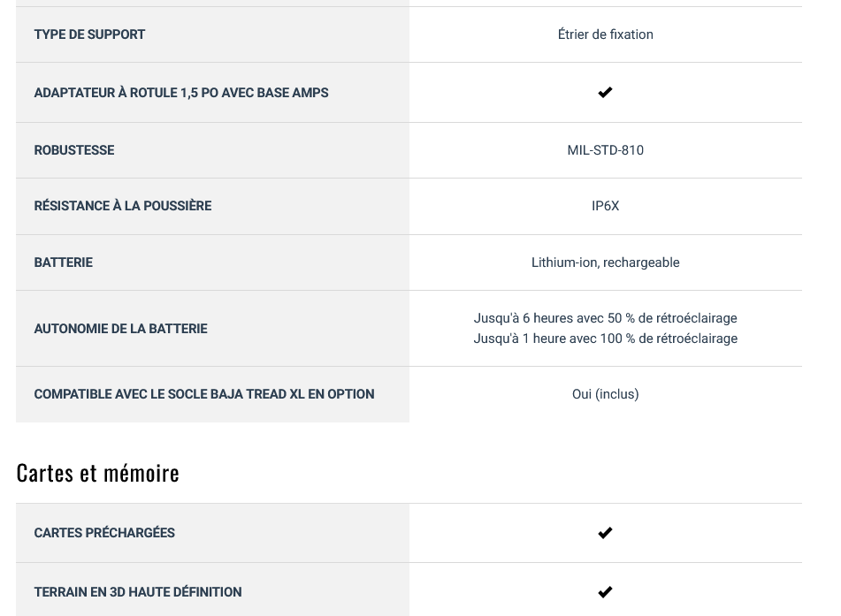Click the IP6X rating value
841x616 pixels.
(x=605, y=206)
